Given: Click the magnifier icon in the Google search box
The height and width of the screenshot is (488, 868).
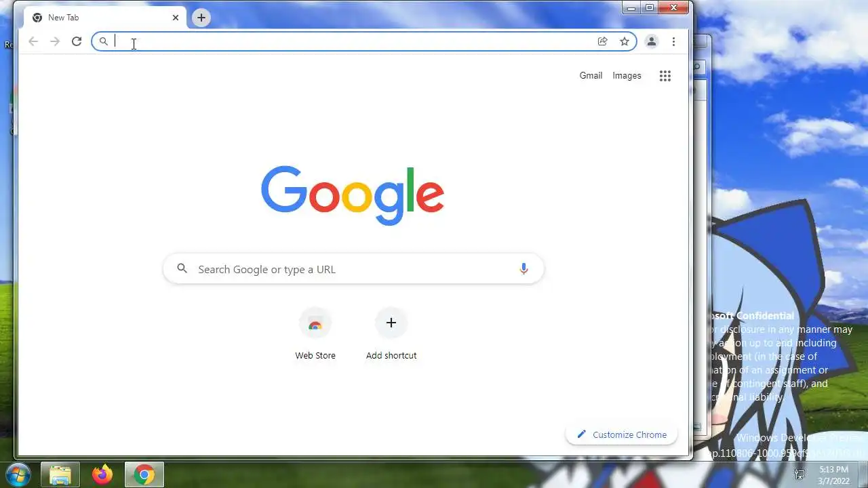Looking at the screenshot, I should pos(182,269).
